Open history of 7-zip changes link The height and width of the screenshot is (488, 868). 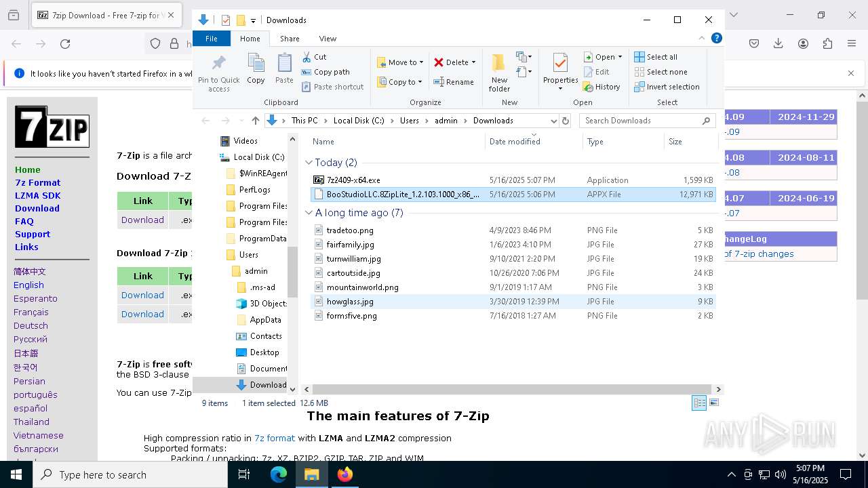click(x=759, y=254)
